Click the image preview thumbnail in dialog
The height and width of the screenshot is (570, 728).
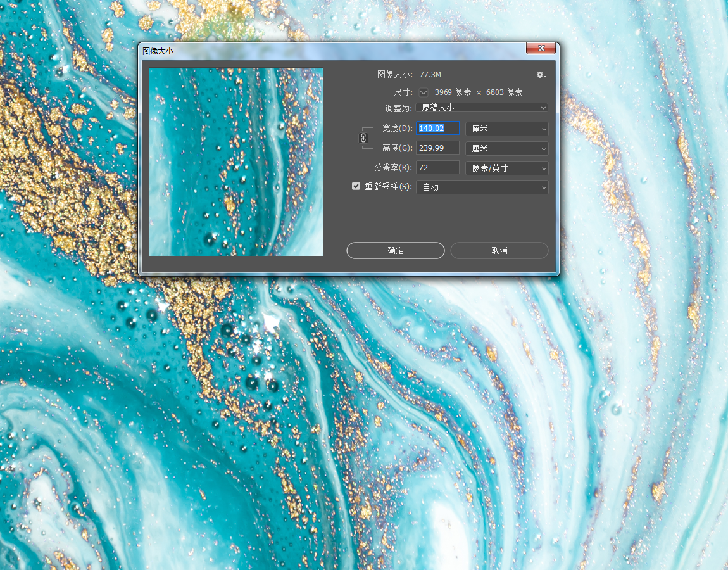(236, 161)
